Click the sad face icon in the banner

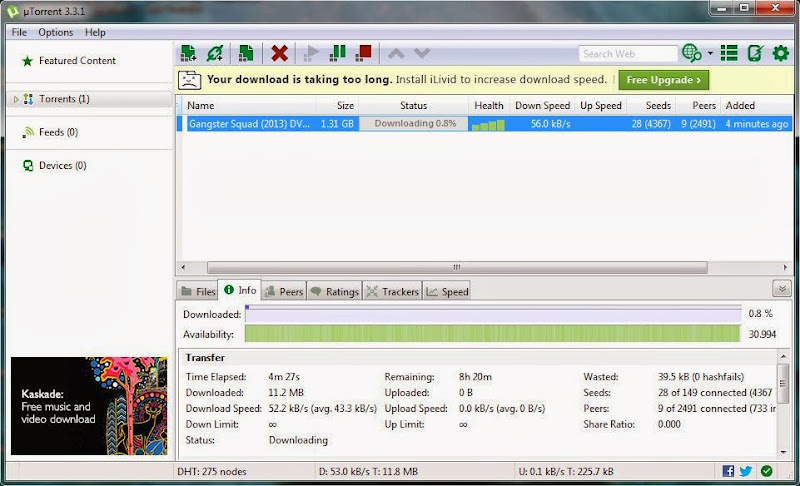tap(189, 80)
